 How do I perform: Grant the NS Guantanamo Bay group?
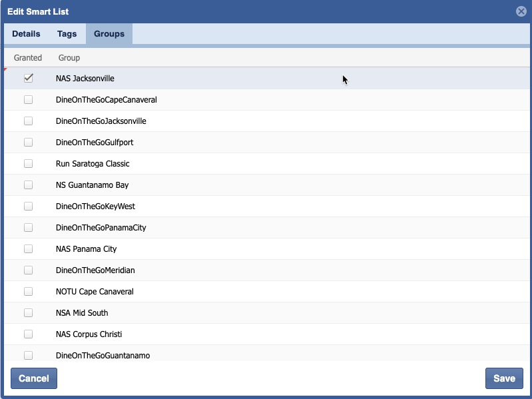29,185
